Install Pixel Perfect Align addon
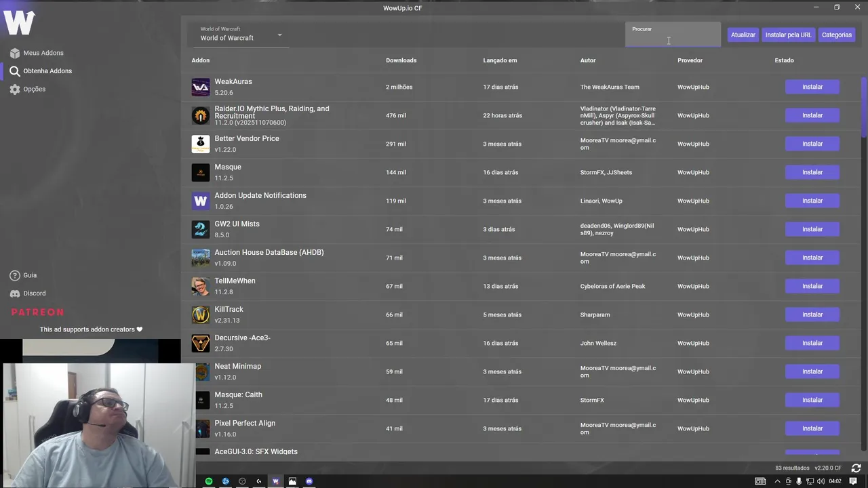Screen dimensions: 868x488 tap(812, 428)
